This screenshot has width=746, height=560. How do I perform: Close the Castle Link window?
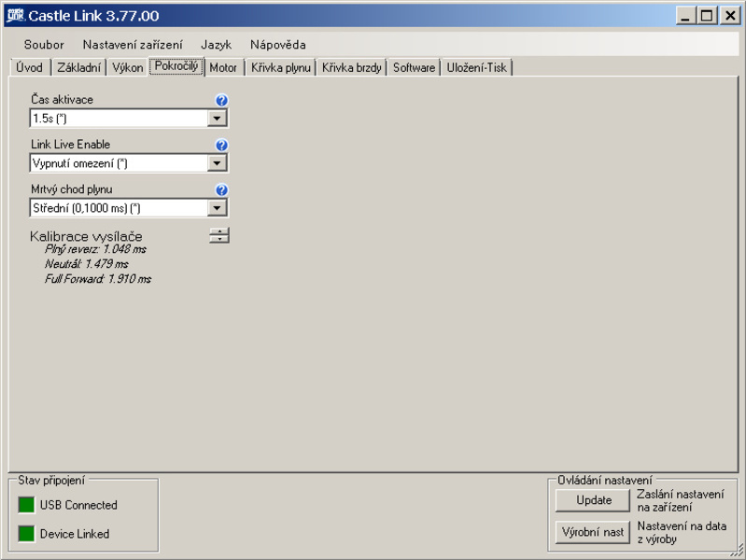click(730, 16)
